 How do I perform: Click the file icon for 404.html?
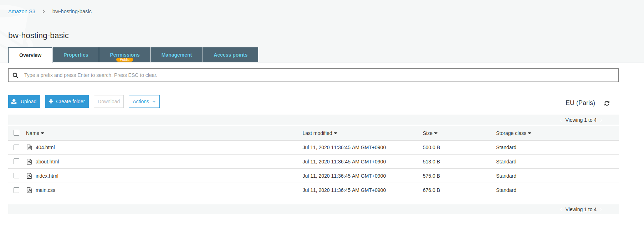(29, 147)
